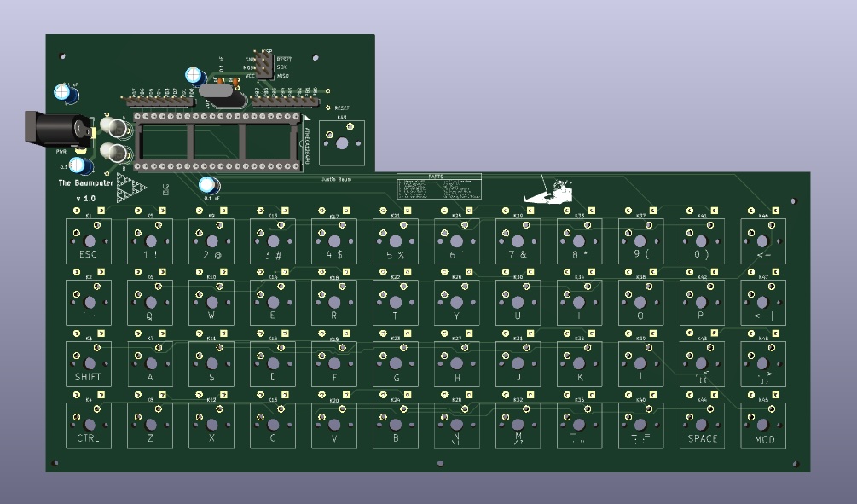The width and height of the screenshot is (857, 504).
Task: Click the K49 reset switch footprint
Action: (x=342, y=143)
